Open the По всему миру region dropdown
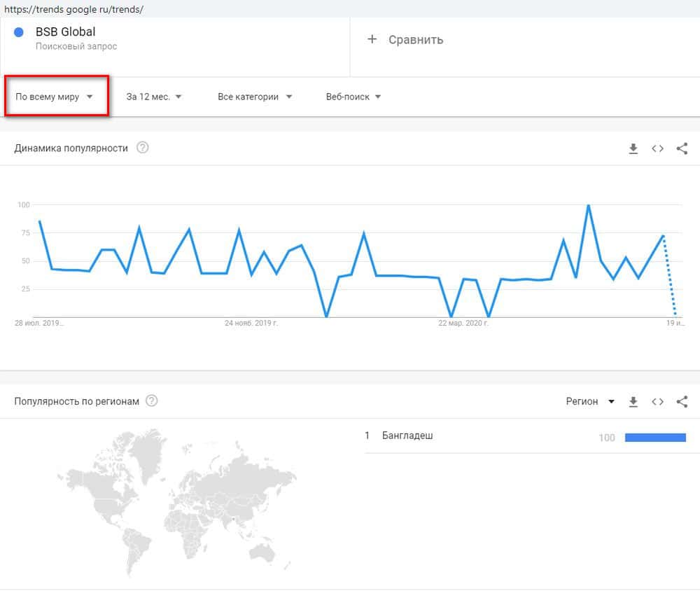The width and height of the screenshot is (700, 591). tap(55, 97)
